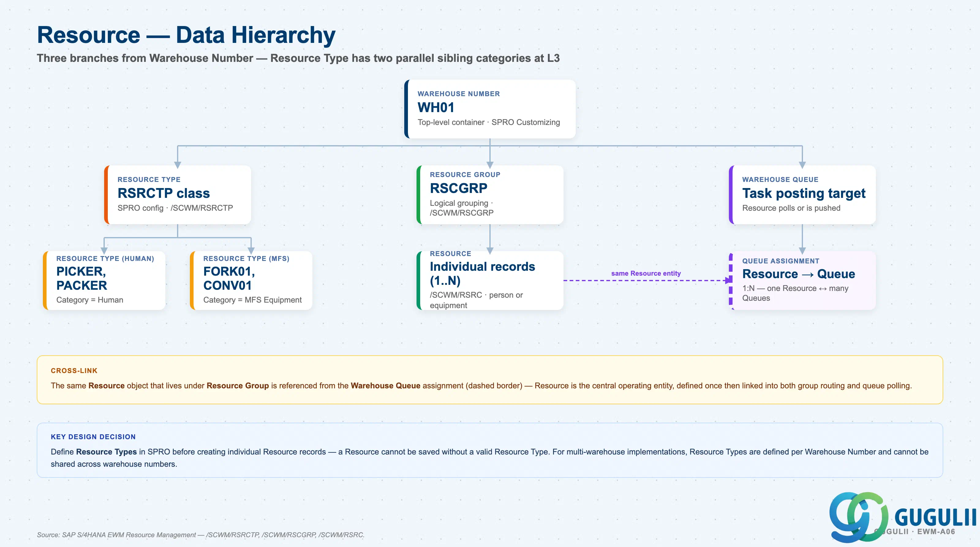Click '/SCWM/RSRC · person or equipment' text
This screenshot has width=980, height=547.
pyautogui.click(x=476, y=300)
